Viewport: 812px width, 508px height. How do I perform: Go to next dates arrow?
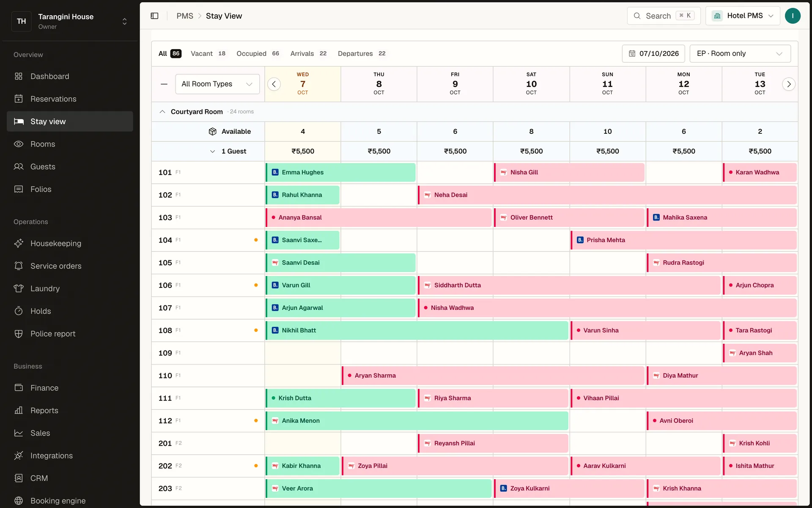[x=789, y=84]
